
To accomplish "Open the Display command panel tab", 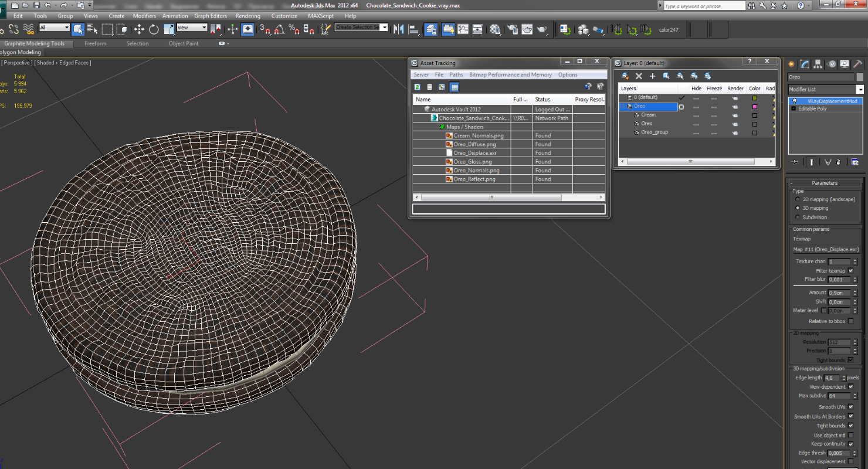I will [x=845, y=64].
